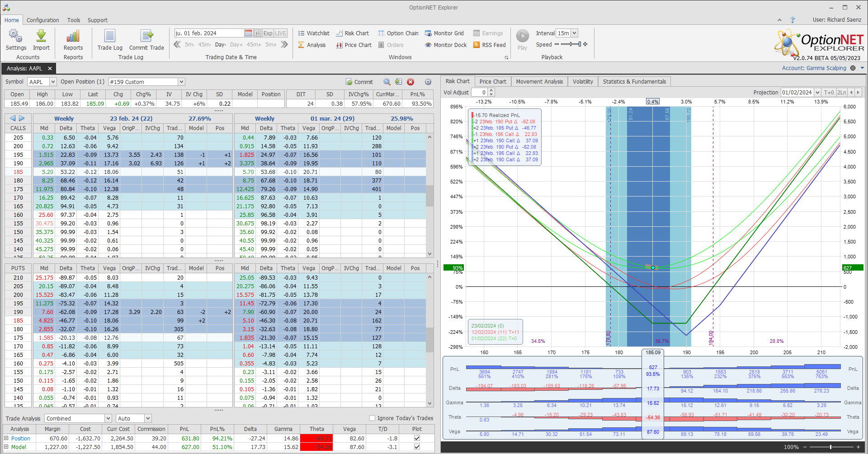Decrease playback speed with minus icon

pos(557,44)
